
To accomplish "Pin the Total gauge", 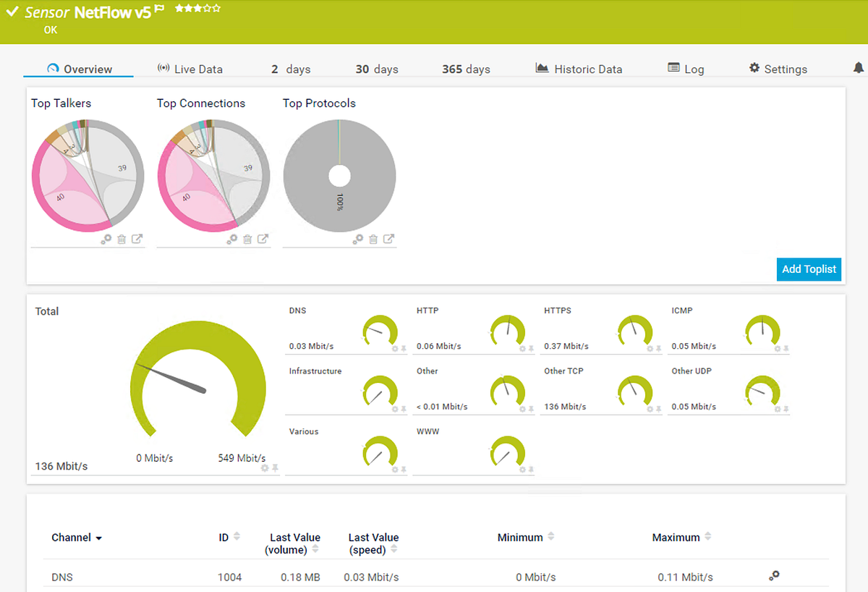I will tap(276, 468).
